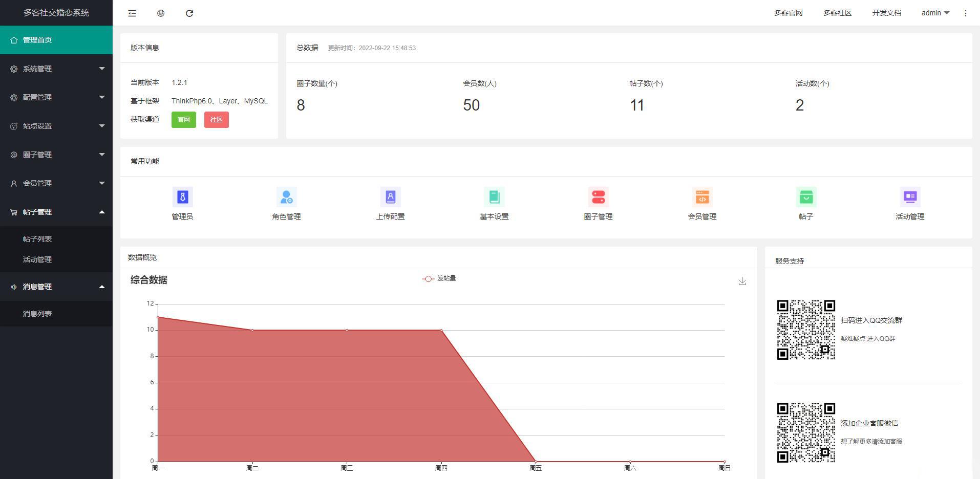Click the at-sign icon beside 圈子管理 in sidebar
The height and width of the screenshot is (479, 980).
pyautogui.click(x=14, y=155)
